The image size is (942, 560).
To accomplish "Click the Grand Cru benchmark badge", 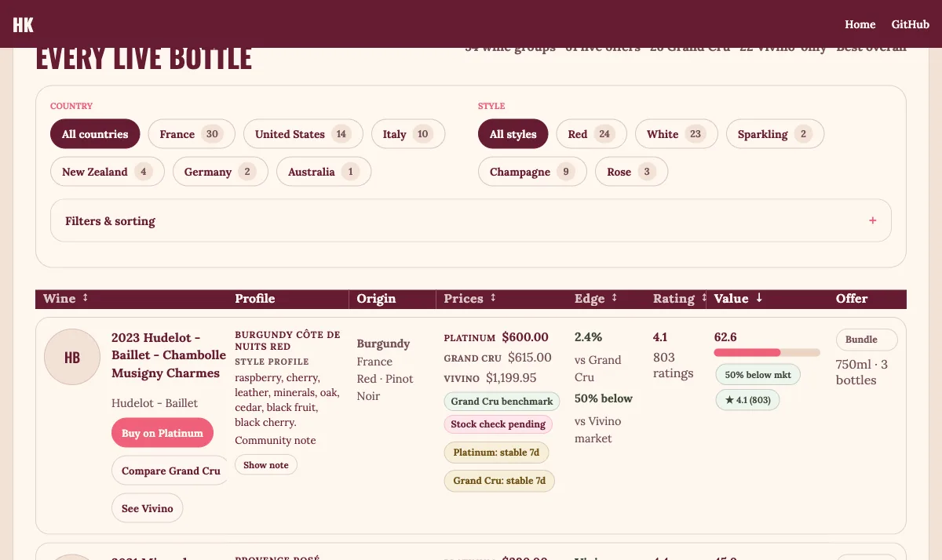I will [502, 401].
